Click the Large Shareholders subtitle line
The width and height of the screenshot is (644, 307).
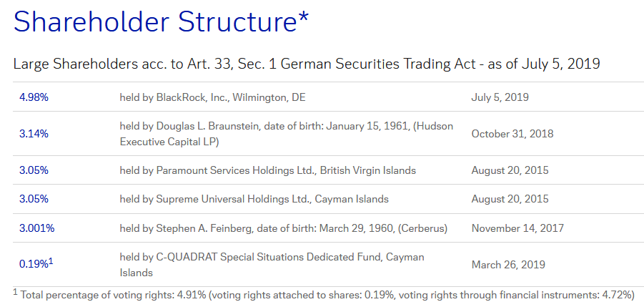[307, 64]
